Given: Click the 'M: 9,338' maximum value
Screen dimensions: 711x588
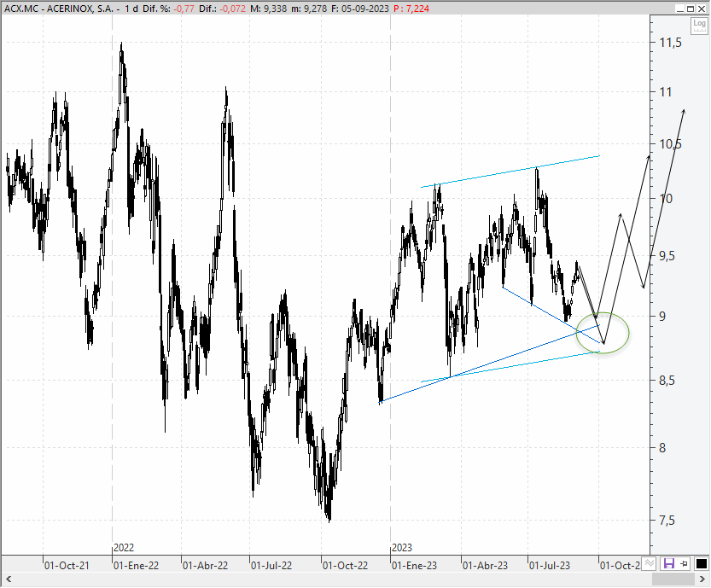Looking at the screenshot, I should click(268, 9).
